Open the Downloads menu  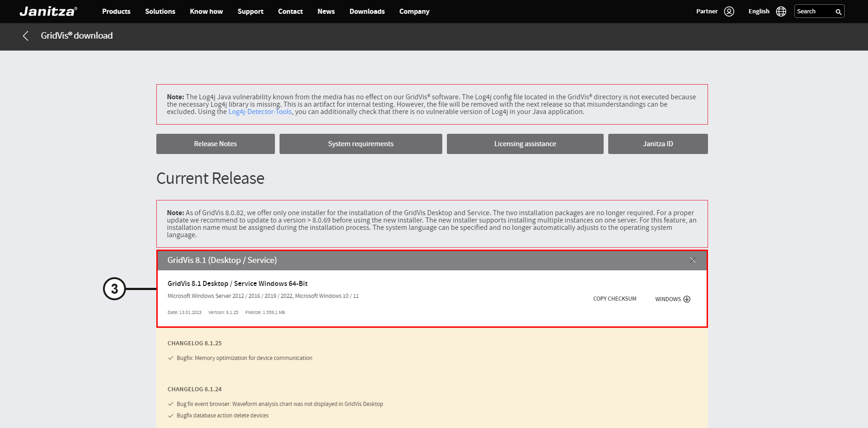(367, 11)
